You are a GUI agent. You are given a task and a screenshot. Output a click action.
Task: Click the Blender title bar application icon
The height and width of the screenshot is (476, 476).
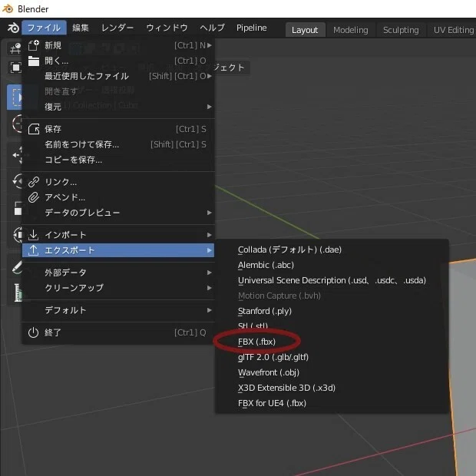coord(8,8)
